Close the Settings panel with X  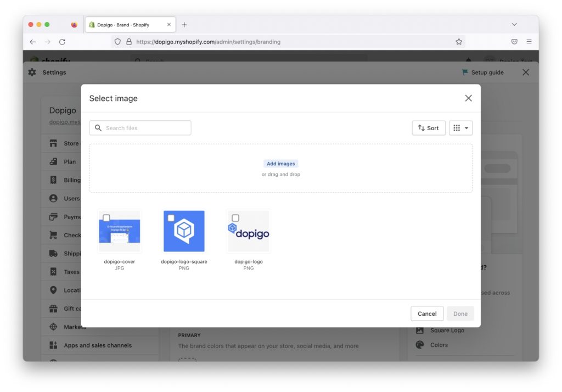pyautogui.click(x=525, y=72)
